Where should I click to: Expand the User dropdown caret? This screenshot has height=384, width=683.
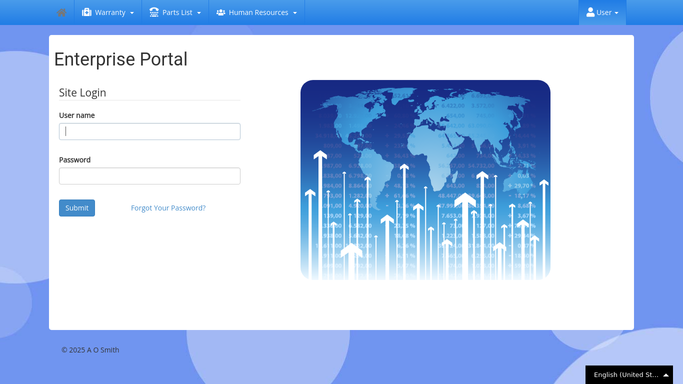[616, 13]
